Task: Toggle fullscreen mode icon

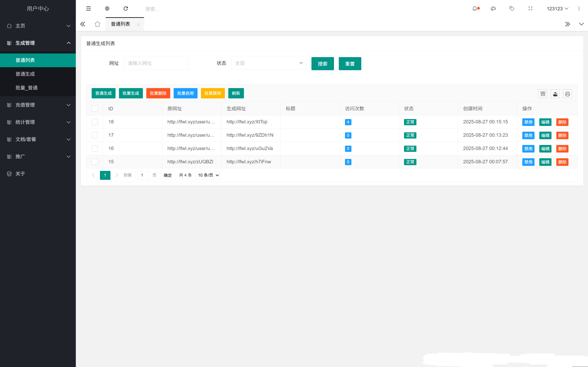Action: (530, 9)
